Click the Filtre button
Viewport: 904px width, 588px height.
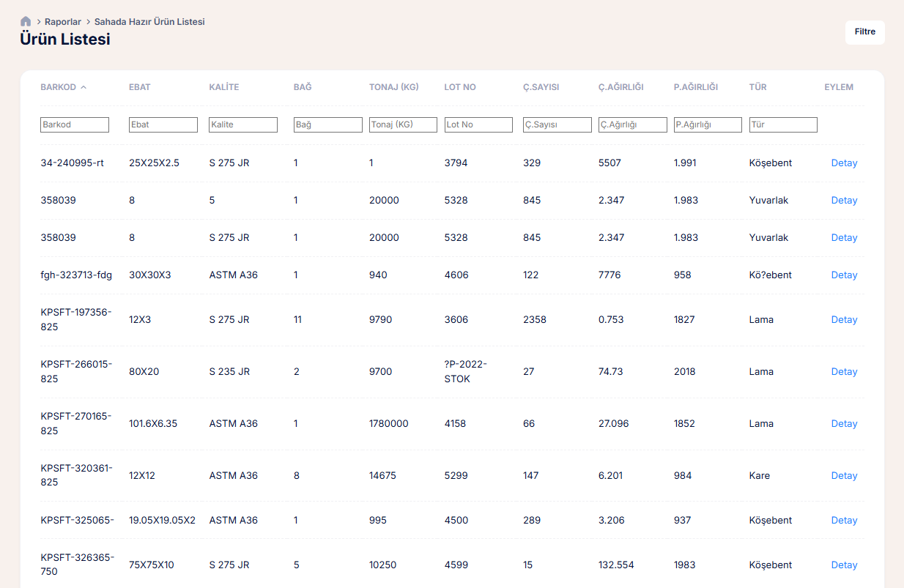(864, 32)
